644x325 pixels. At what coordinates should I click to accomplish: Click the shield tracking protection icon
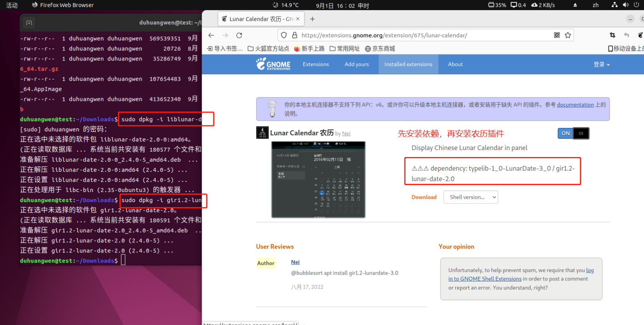(x=284, y=35)
